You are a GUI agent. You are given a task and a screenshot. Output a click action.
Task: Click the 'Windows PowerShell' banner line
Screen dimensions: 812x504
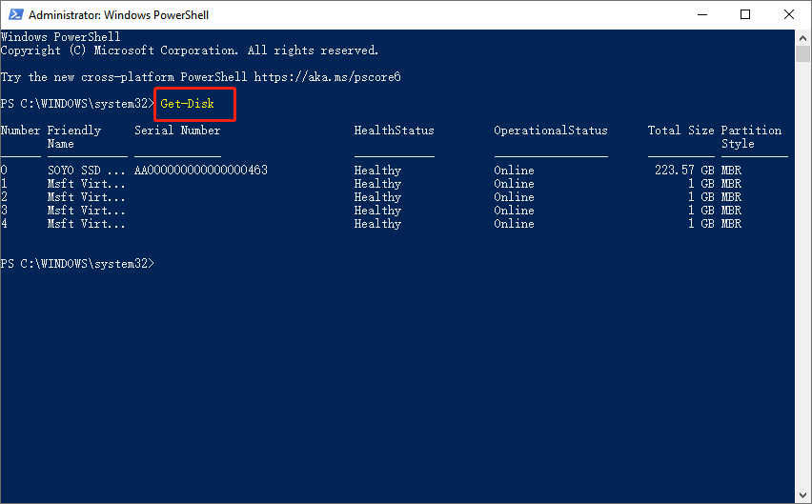tap(61, 37)
